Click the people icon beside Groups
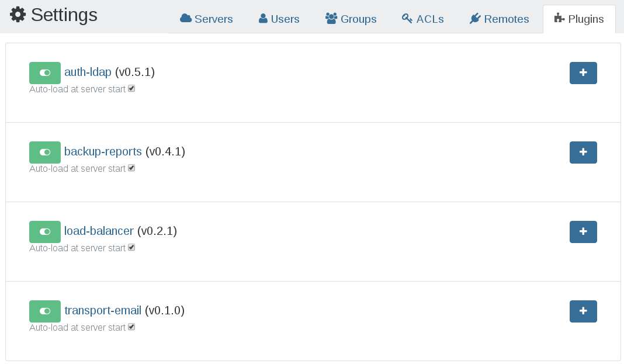 tap(331, 18)
